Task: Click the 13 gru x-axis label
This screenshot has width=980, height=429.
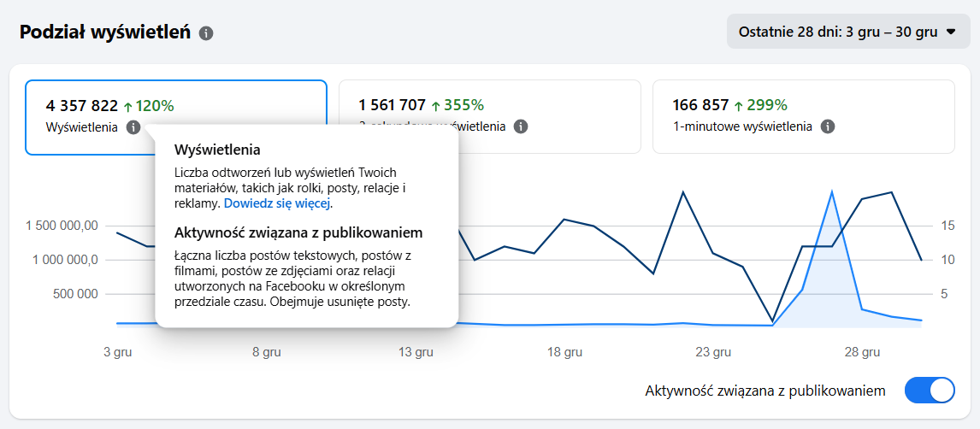Action: click(416, 352)
